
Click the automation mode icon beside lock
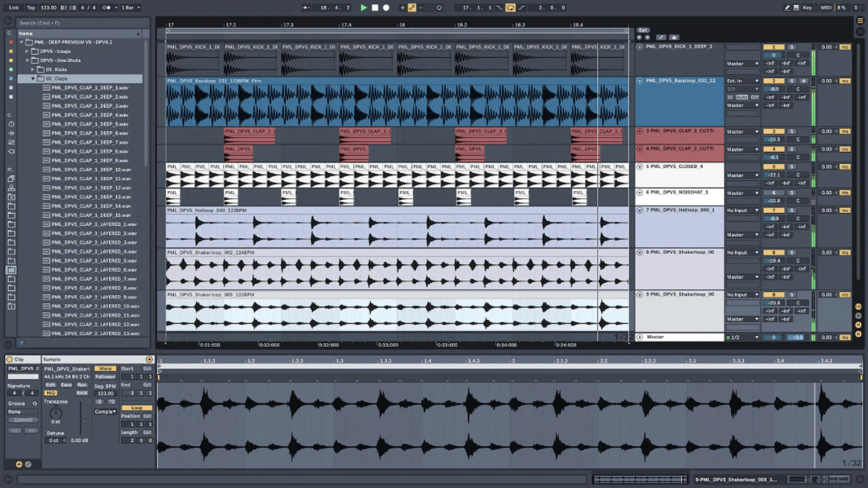click(661, 37)
